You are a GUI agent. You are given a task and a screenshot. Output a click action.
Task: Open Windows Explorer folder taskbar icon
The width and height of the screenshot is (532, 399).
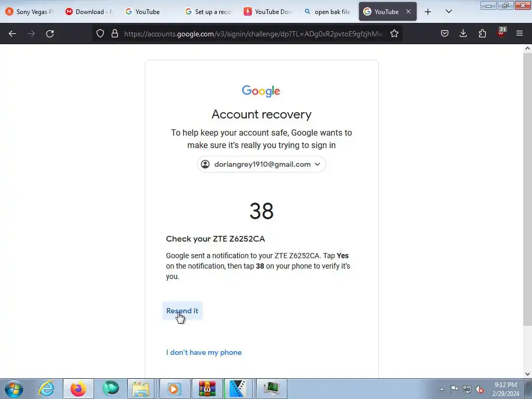[141, 389]
